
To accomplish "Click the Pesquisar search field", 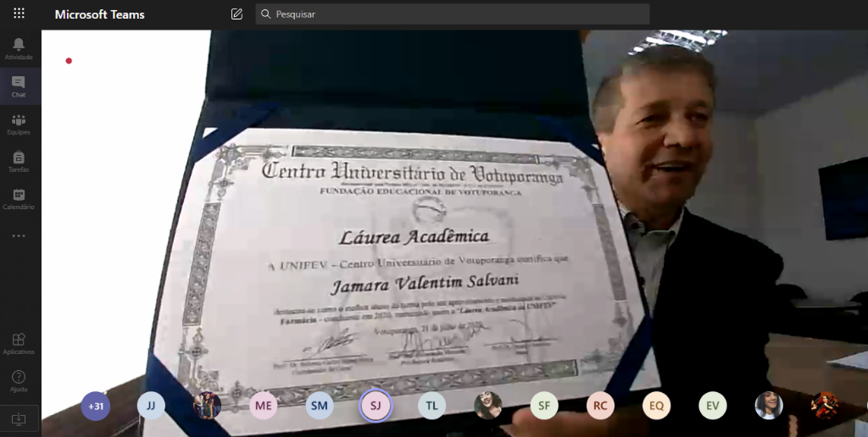I will click(453, 14).
